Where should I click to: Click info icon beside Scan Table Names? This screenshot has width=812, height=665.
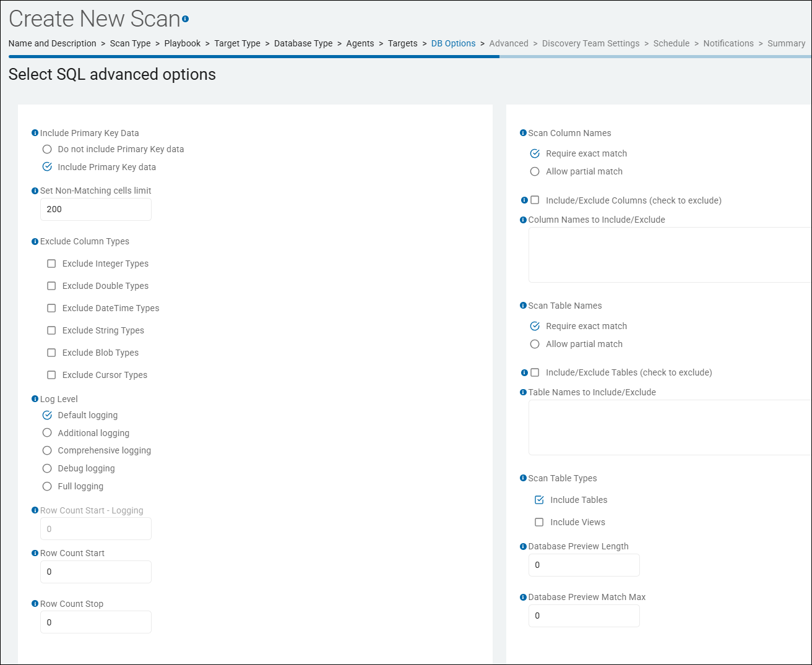coord(523,306)
